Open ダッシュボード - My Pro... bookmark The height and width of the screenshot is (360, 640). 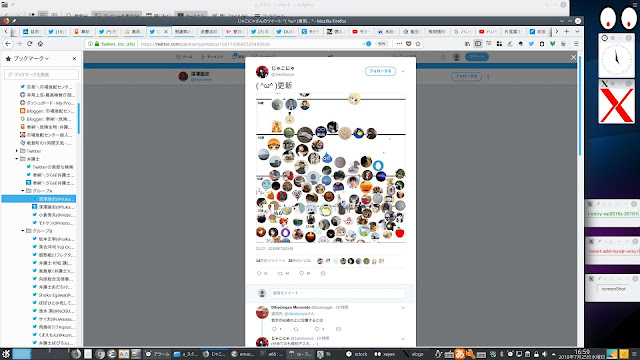click(47, 103)
